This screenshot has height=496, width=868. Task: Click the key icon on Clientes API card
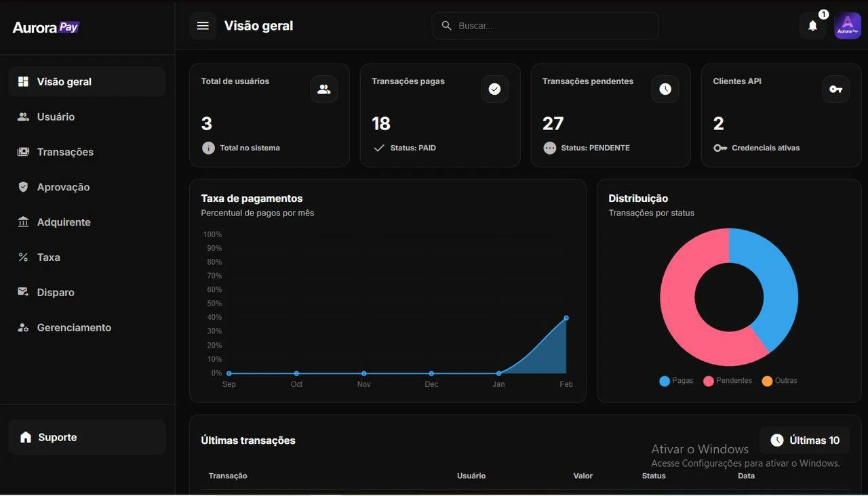click(835, 89)
